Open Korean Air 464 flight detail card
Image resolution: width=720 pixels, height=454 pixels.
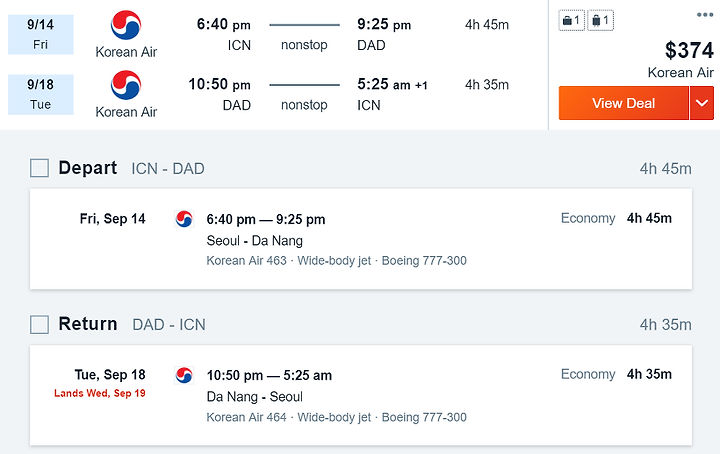361,395
